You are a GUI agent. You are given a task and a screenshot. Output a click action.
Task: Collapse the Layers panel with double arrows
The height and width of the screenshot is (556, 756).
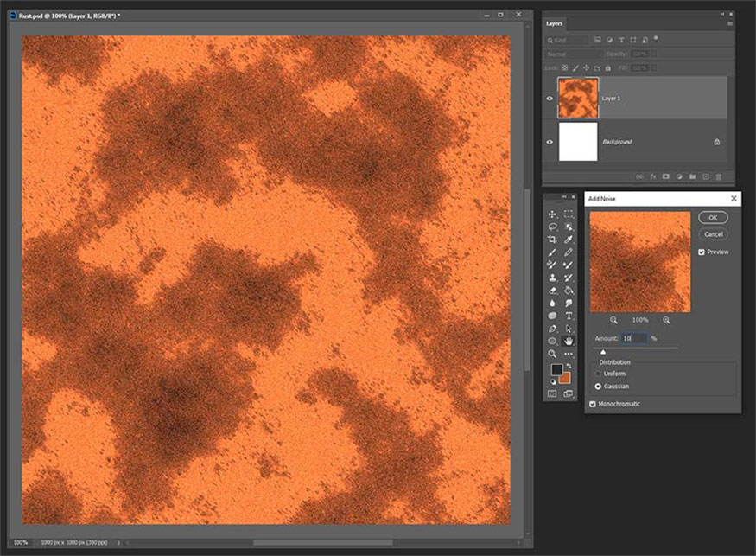coord(721,14)
